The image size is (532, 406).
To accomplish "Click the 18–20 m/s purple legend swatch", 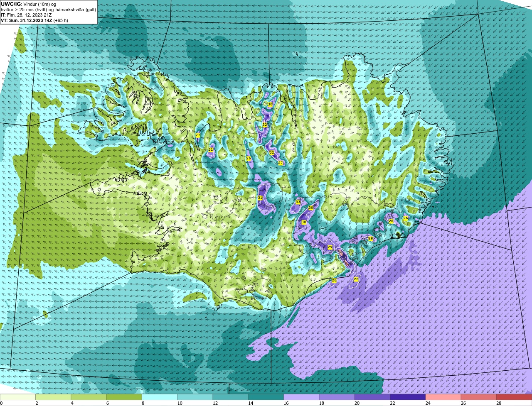I will (x=337, y=397).
